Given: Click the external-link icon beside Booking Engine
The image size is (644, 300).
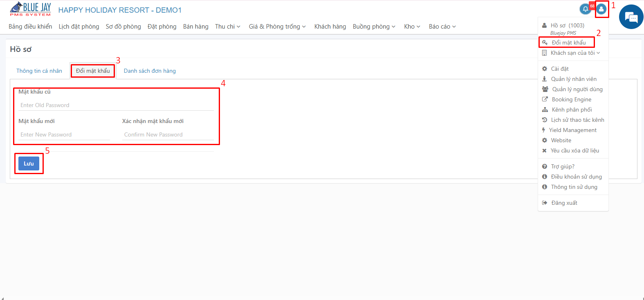Looking at the screenshot, I should click(x=545, y=99).
